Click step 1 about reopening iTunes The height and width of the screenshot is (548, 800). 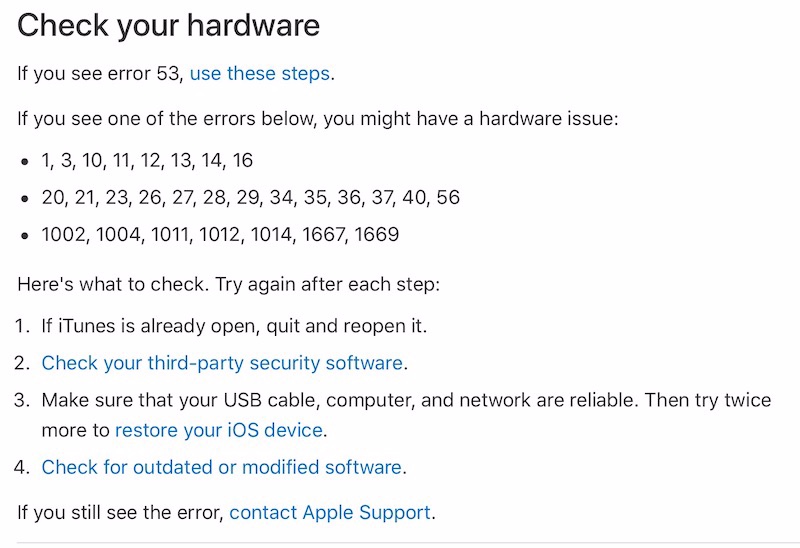(x=235, y=326)
